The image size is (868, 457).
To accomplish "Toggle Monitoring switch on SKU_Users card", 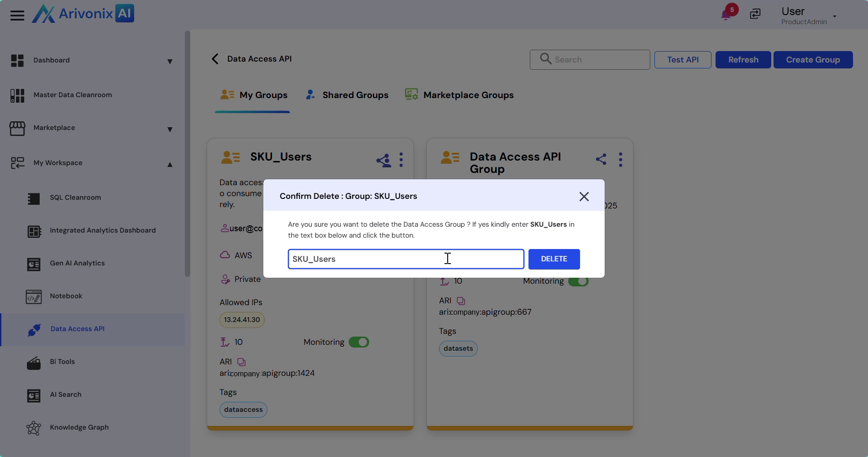I will pyautogui.click(x=359, y=342).
